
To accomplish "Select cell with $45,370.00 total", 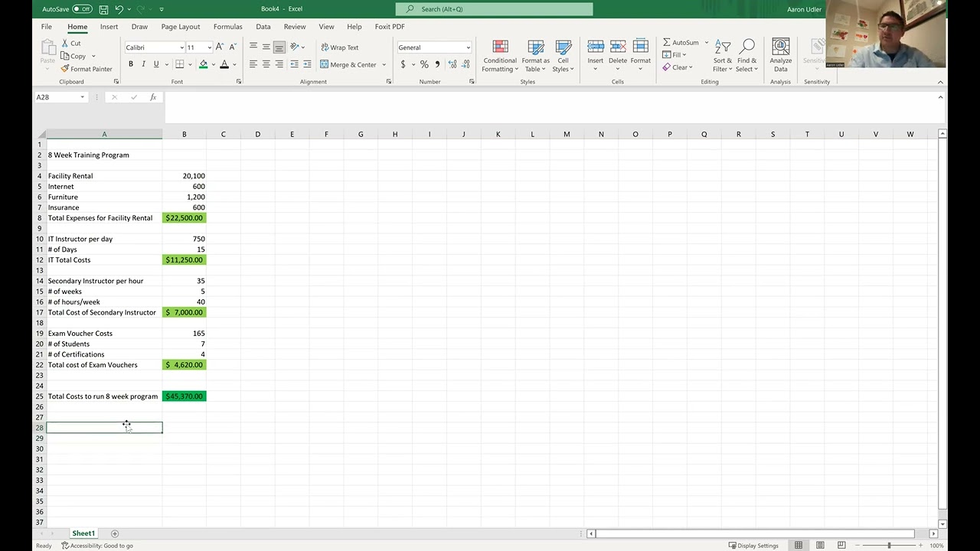I will pos(184,396).
